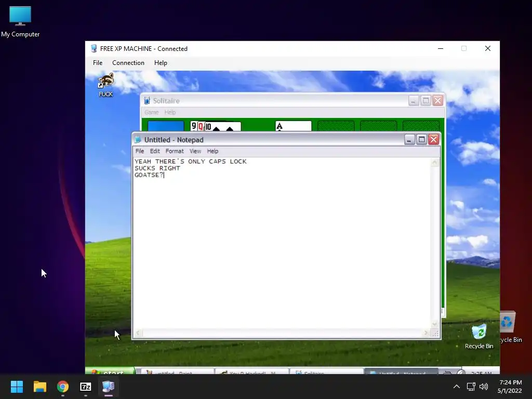Maximize the Solitaire window
532x399 pixels.
(x=426, y=101)
